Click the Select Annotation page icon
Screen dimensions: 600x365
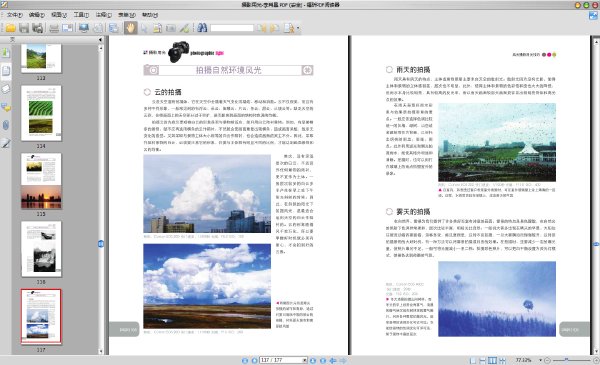click(x=157, y=28)
